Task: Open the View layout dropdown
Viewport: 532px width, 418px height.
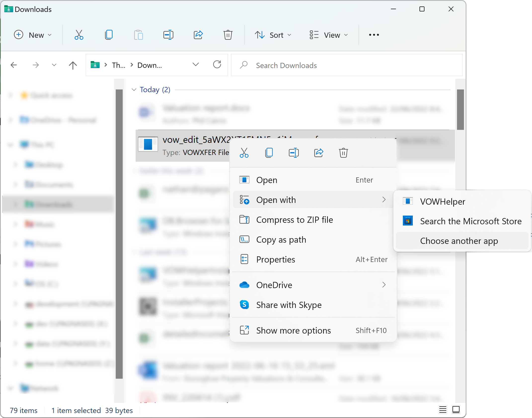Action: pyautogui.click(x=329, y=35)
